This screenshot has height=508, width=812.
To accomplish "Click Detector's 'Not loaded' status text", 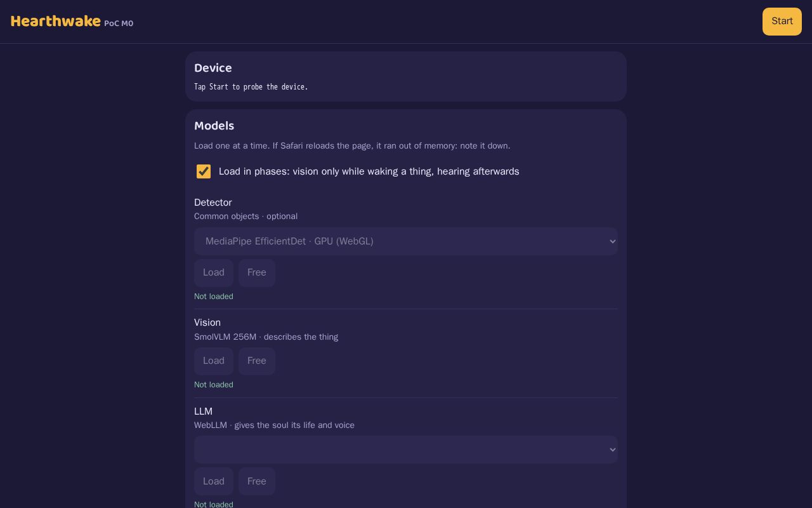I will (214, 297).
